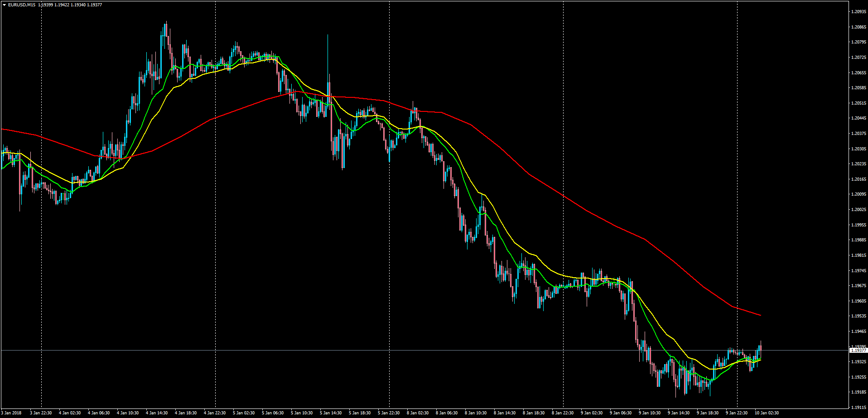Click the 8 Jan 18:30 time label
The image size is (868, 418).
(534, 413)
